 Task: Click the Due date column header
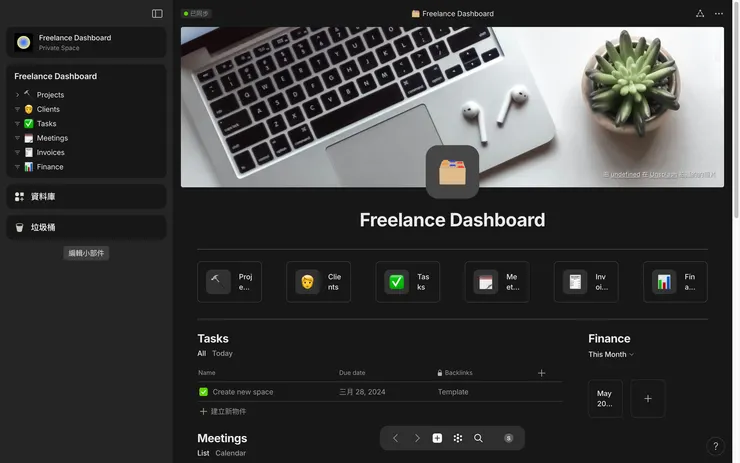[352, 373]
